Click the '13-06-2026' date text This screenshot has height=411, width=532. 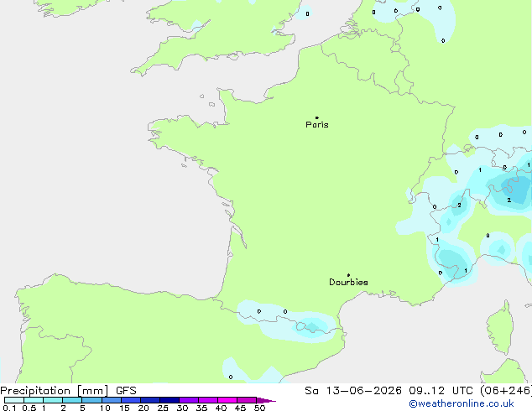pyautogui.click(x=363, y=391)
